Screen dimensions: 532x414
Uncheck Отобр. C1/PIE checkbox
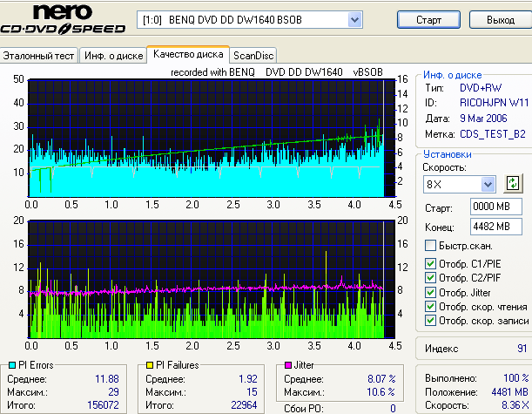coord(430,263)
